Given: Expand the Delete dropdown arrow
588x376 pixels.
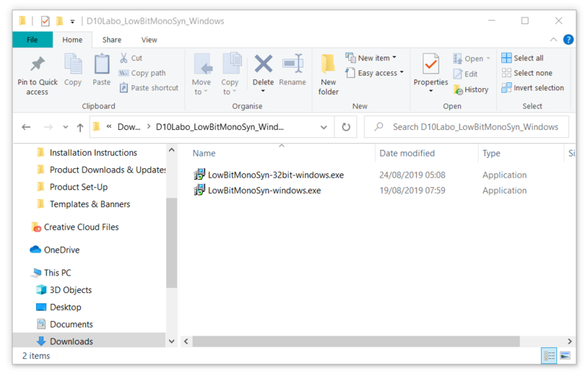Looking at the screenshot, I should [263, 91].
